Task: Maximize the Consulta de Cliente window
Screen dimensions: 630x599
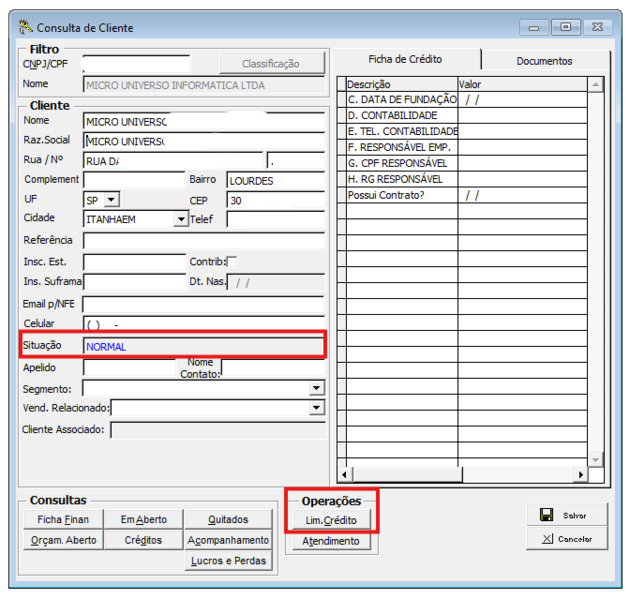Action: (x=565, y=27)
